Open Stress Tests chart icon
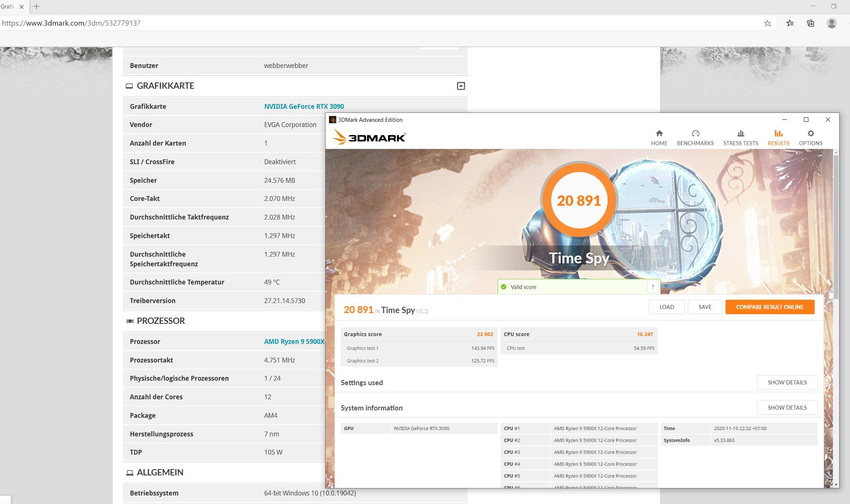850x504 pixels. [740, 134]
